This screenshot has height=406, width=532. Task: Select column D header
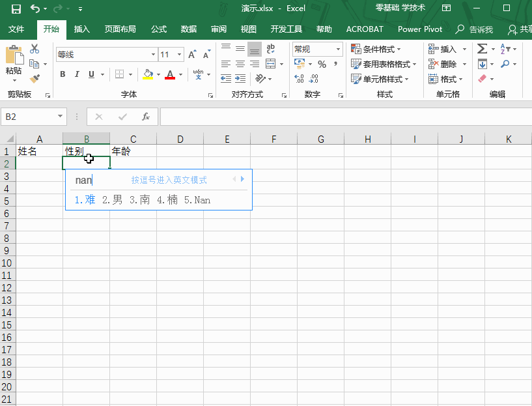[x=180, y=139]
